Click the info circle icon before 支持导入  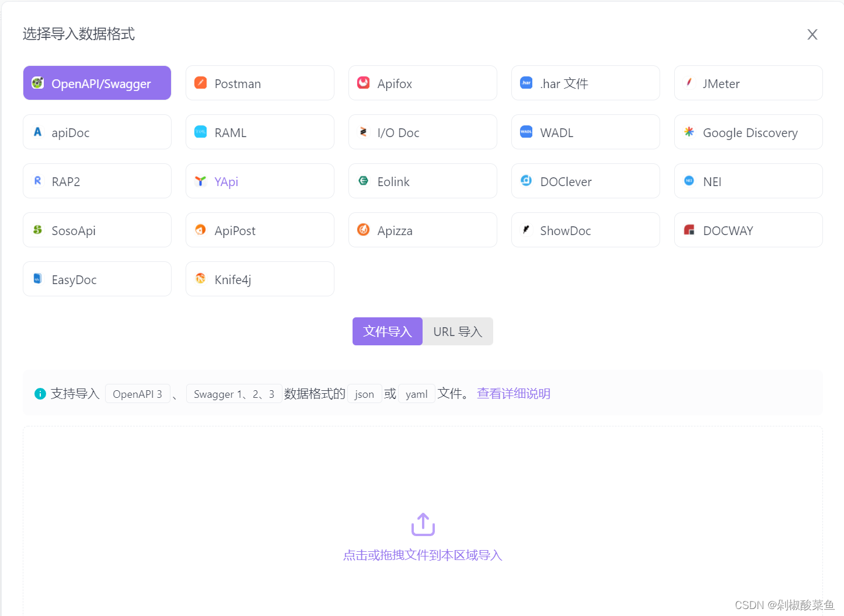click(40, 394)
